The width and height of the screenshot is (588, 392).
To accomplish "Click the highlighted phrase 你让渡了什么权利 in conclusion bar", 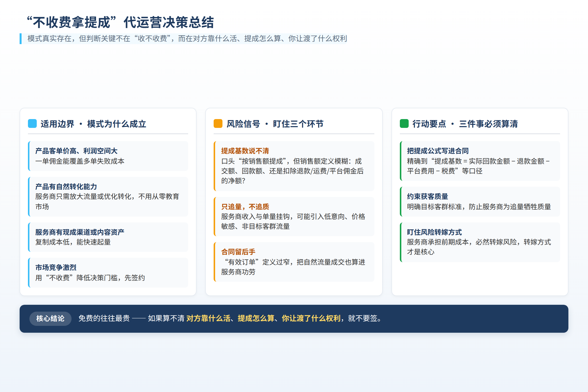I will 311,318.
